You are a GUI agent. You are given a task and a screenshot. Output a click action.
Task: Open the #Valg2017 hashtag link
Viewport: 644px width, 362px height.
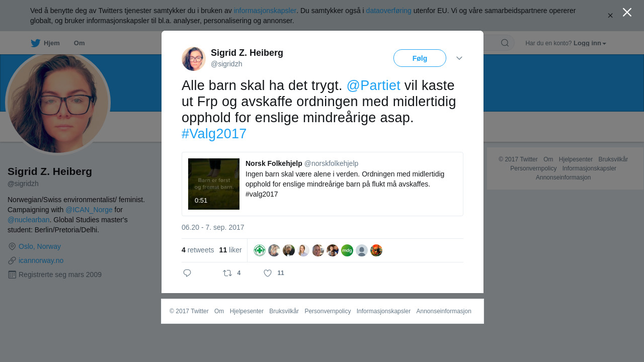tap(214, 134)
